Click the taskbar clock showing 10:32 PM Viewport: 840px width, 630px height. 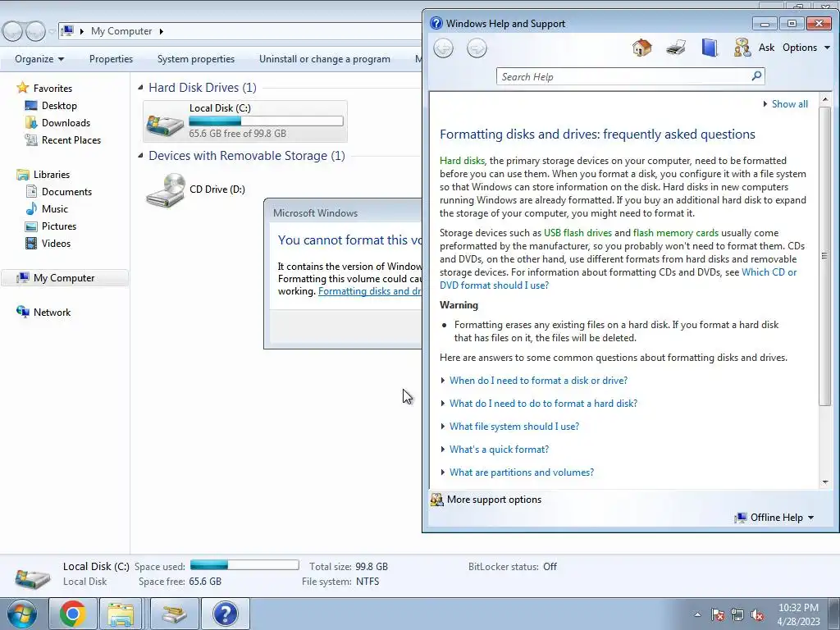click(798, 614)
